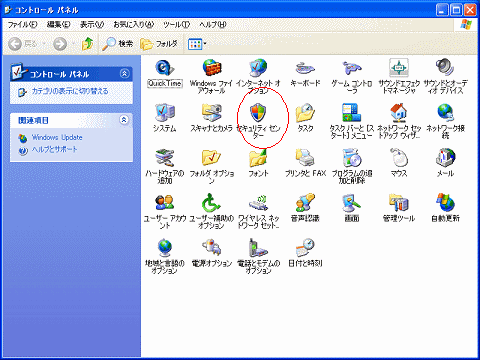The height and width of the screenshot is (360, 480).
Task: Click the window title bar control icon
Action: pos(8,10)
